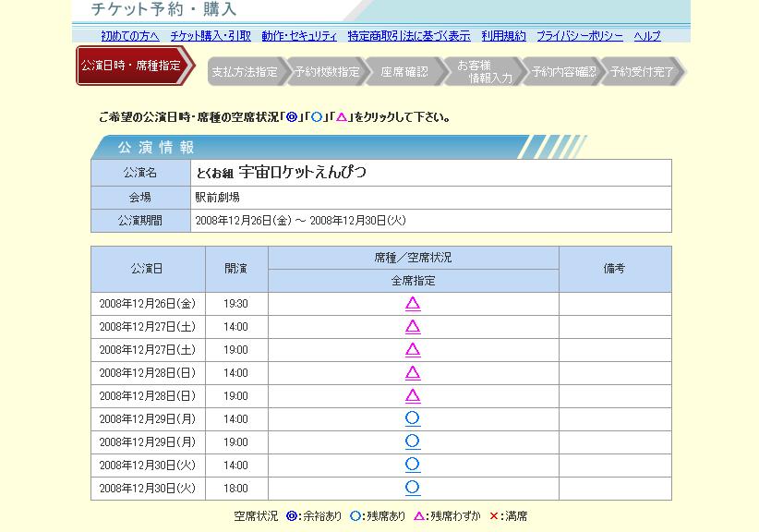Select triangle icon for Dec 27 14:00 show
Image resolution: width=759 pixels, height=532 pixels.
point(413,327)
